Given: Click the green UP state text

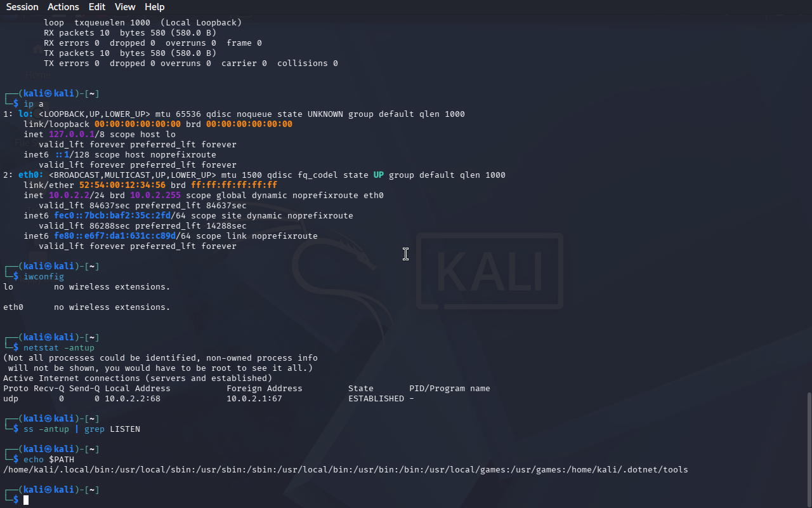Looking at the screenshot, I should click(379, 175).
